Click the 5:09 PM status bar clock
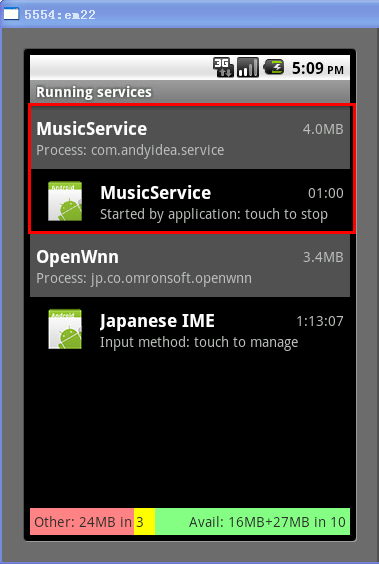 (x=318, y=68)
